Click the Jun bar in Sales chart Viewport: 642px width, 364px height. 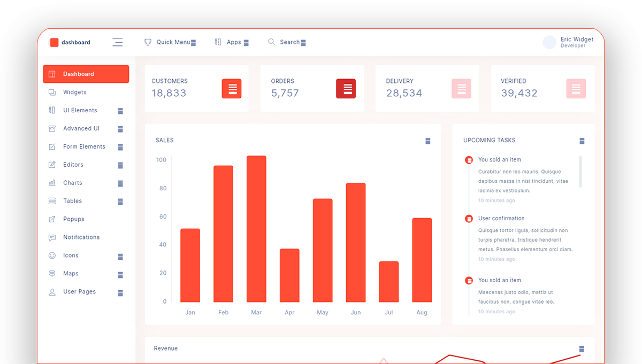(x=356, y=243)
